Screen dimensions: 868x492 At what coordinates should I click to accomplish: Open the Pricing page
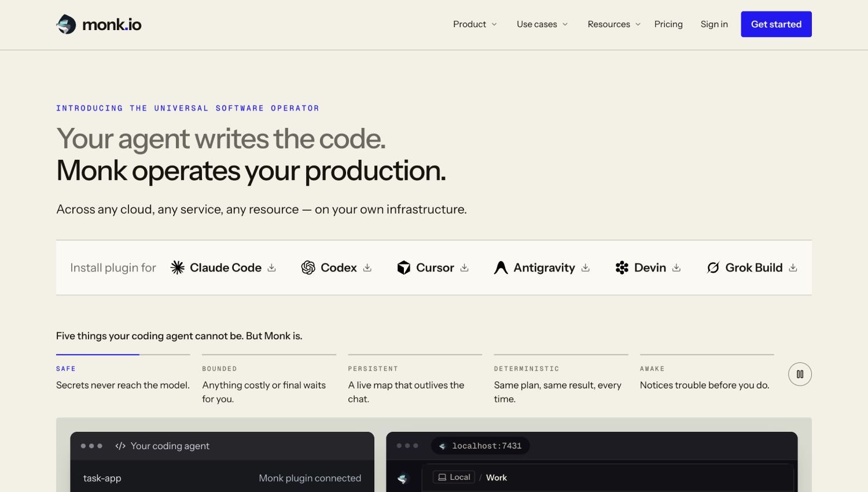point(668,24)
